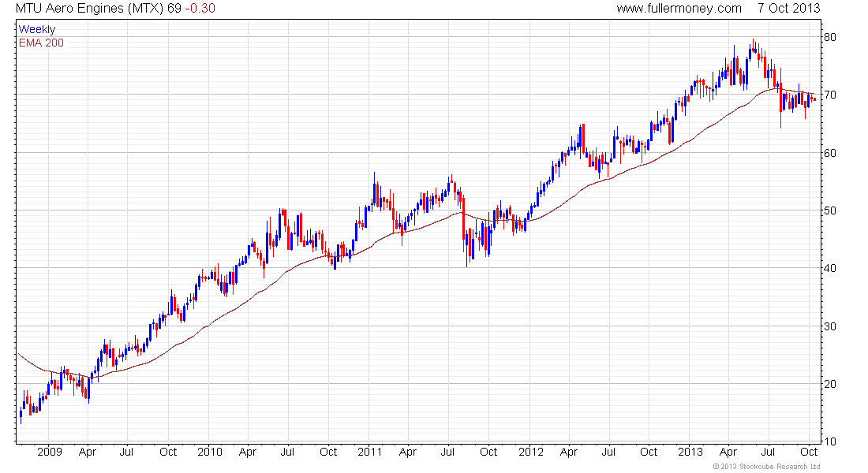Click the 40 price axis label
The height and width of the screenshot is (473, 868).
coord(830,268)
